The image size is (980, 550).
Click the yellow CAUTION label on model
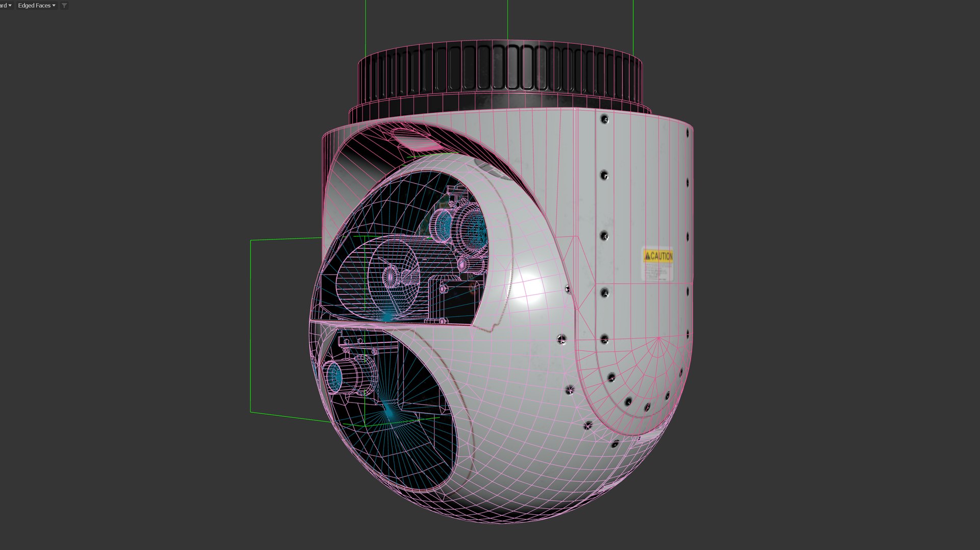click(658, 256)
